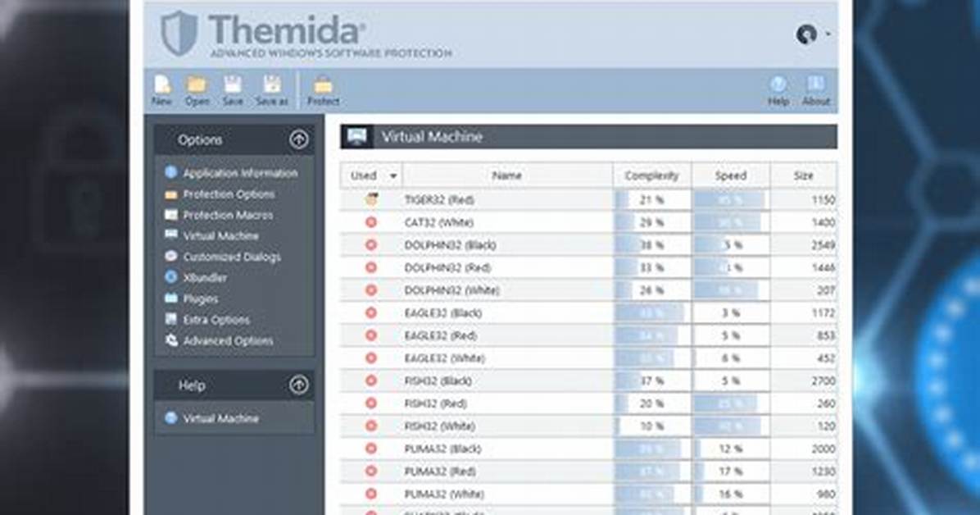980x515 pixels.
Task: Click the Save as toolbar icon
Action: (x=272, y=91)
